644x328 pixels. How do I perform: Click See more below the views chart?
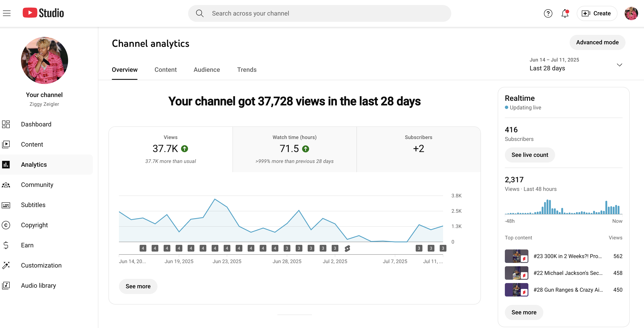click(x=138, y=286)
